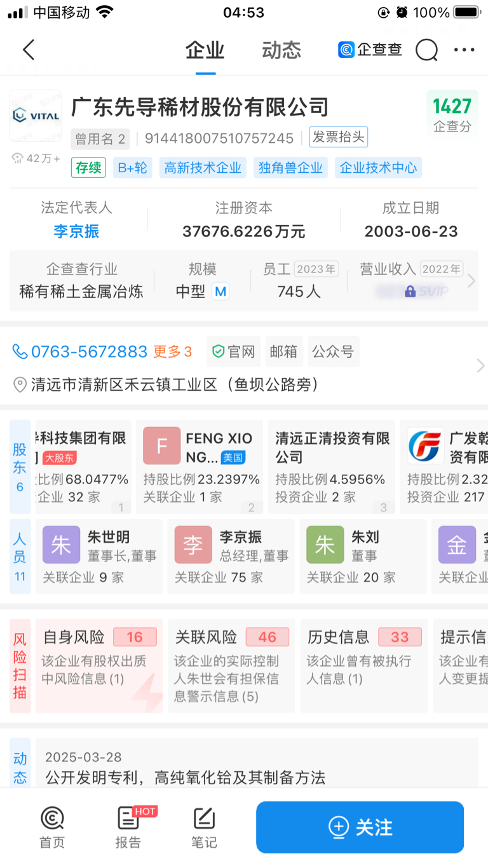Expand the industry info row chevron
Screen dimensions: 488x868
point(471,281)
